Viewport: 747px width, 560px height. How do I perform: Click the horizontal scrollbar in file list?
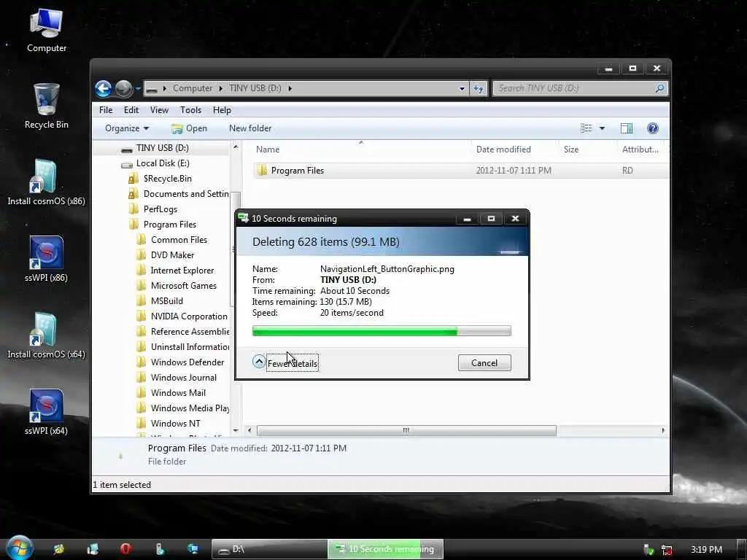pyautogui.click(x=406, y=430)
